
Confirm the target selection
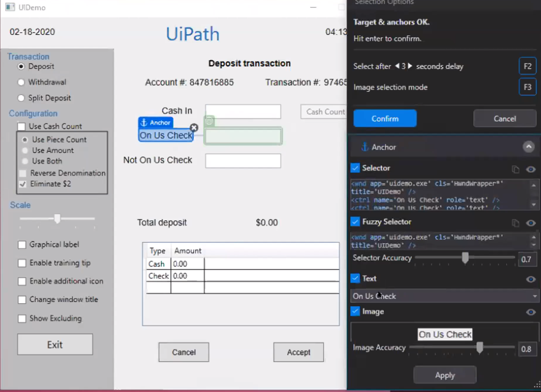click(385, 118)
